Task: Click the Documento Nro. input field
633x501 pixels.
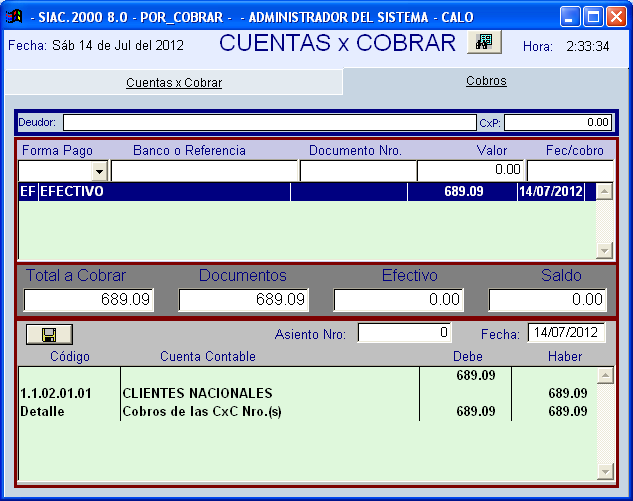Action: click(357, 171)
